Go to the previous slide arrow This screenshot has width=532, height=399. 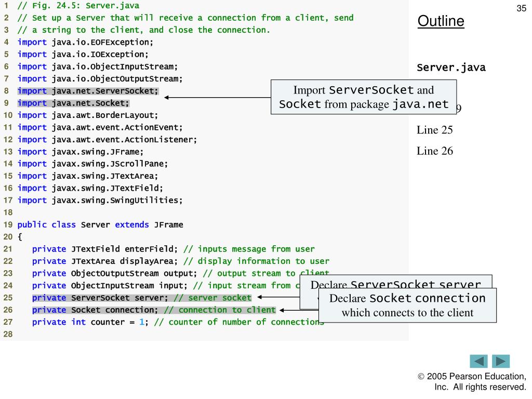(478, 361)
